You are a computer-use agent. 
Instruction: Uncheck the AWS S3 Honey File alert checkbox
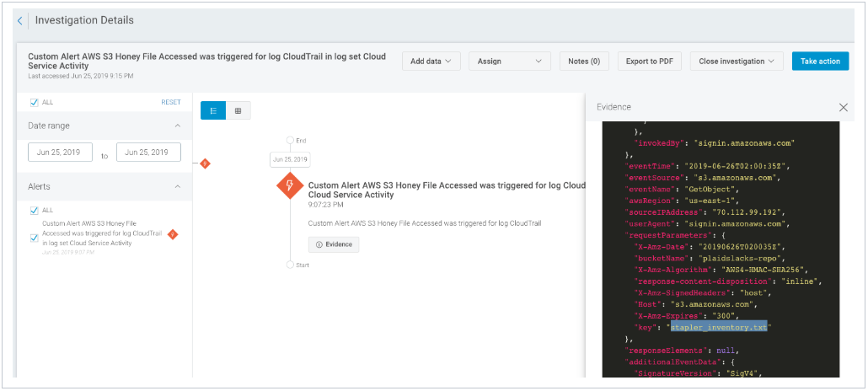(x=34, y=238)
